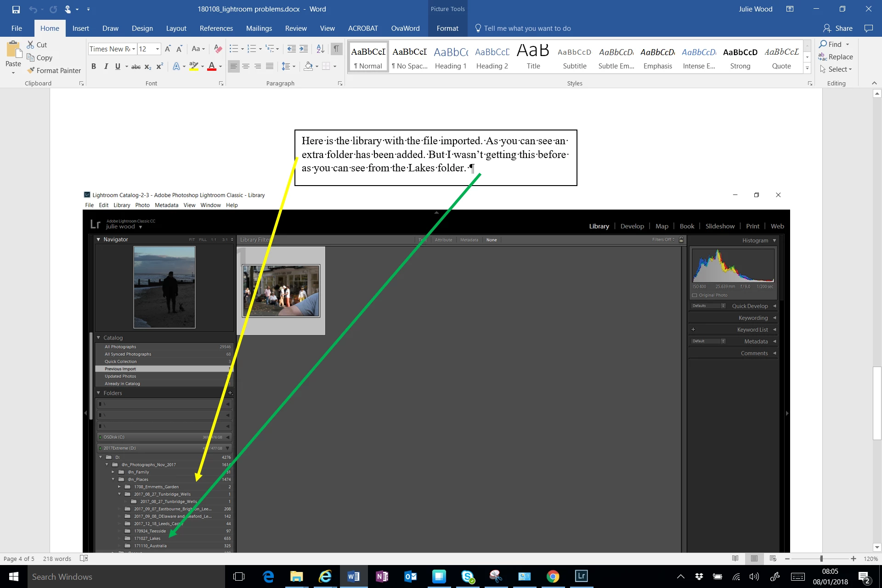
Task: Click the text highlight color icon
Action: point(194,66)
